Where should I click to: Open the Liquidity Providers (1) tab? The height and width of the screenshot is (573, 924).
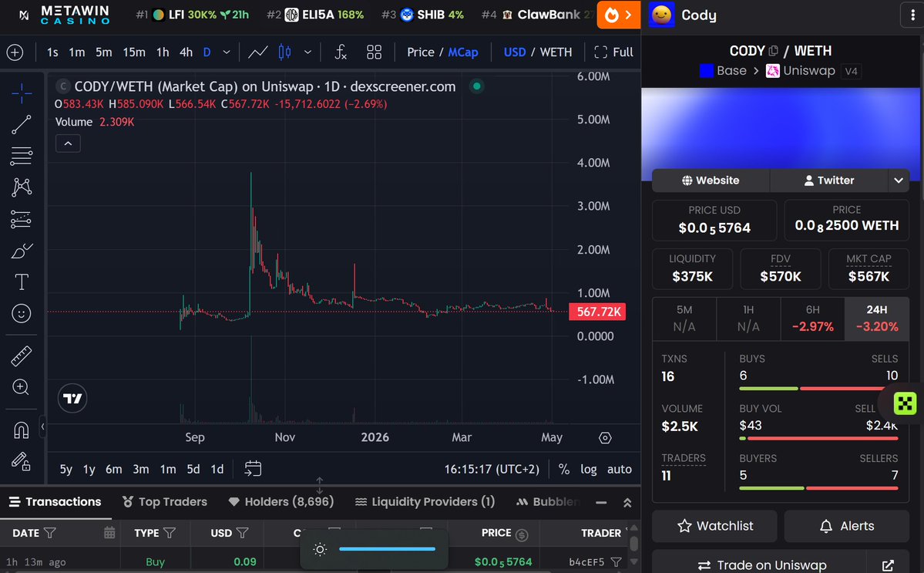(425, 502)
